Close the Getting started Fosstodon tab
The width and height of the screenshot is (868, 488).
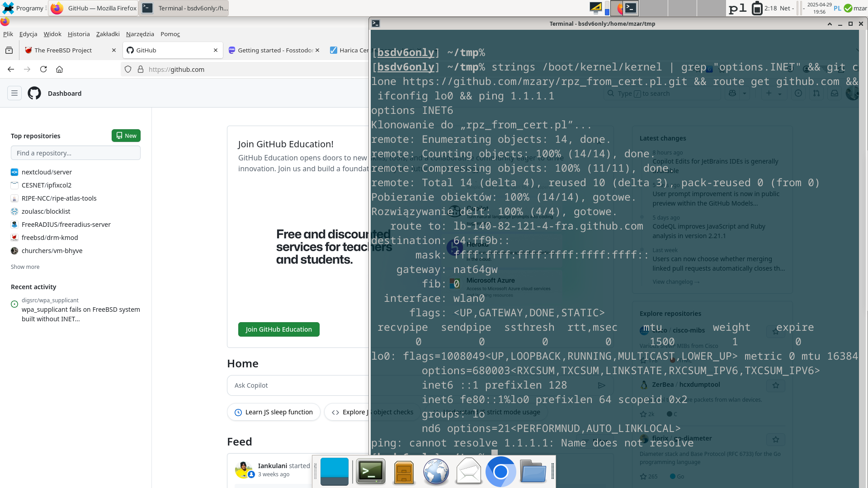(317, 50)
